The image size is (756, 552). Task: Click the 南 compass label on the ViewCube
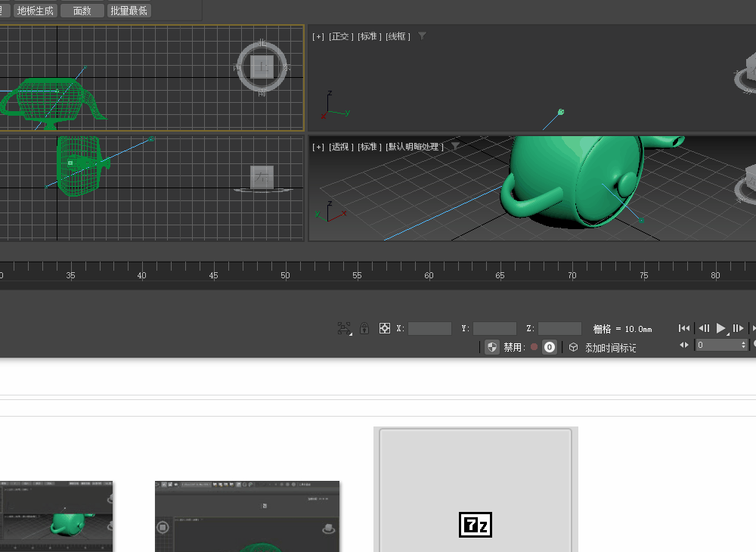[262, 92]
